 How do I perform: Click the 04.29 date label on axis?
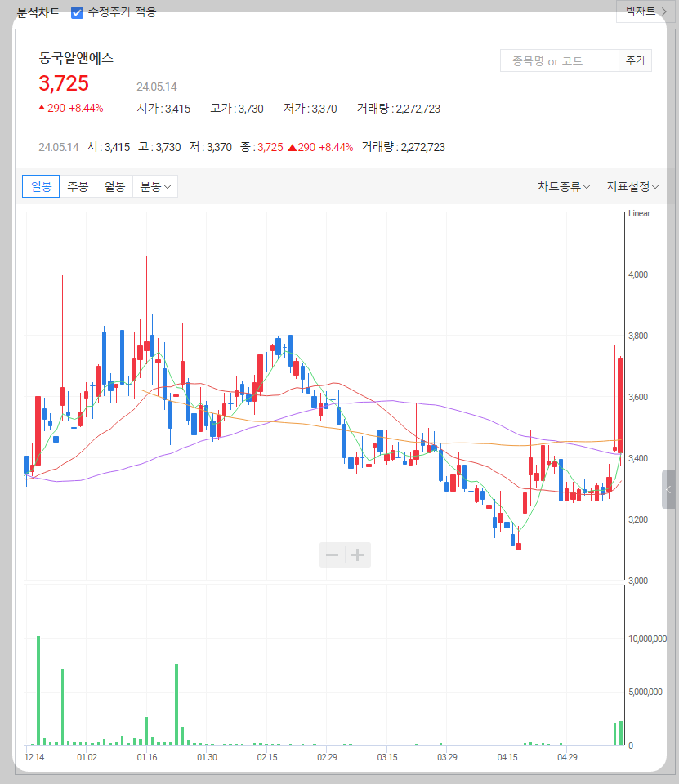point(567,757)
